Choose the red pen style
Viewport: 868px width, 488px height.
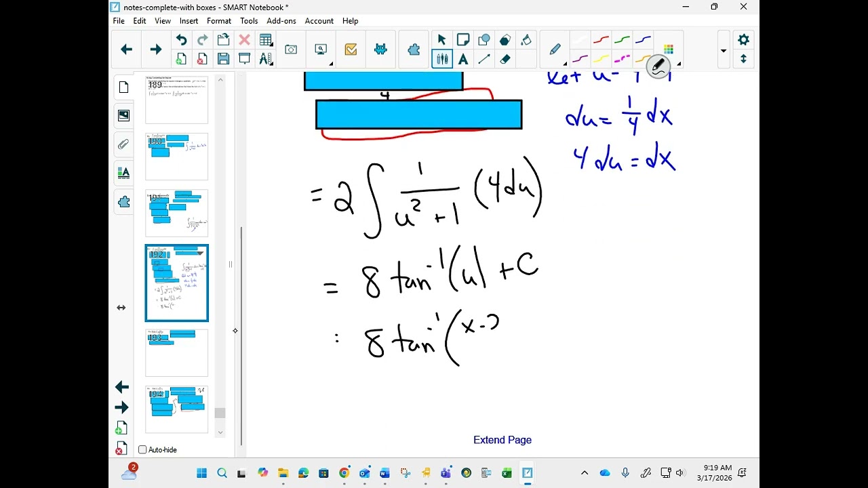click(x=601, y=40)
